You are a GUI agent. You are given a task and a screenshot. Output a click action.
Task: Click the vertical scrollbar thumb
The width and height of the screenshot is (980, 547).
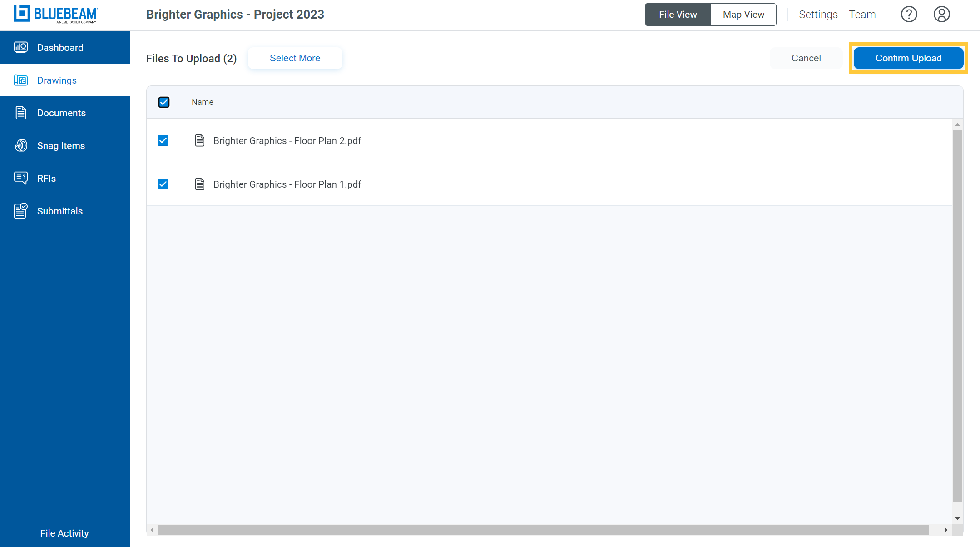click(957, 316)
